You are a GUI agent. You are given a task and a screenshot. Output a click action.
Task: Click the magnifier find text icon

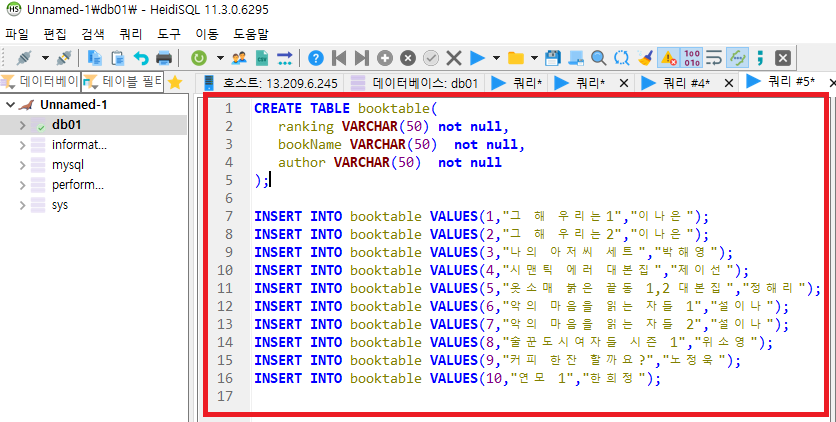pos(599,58)
